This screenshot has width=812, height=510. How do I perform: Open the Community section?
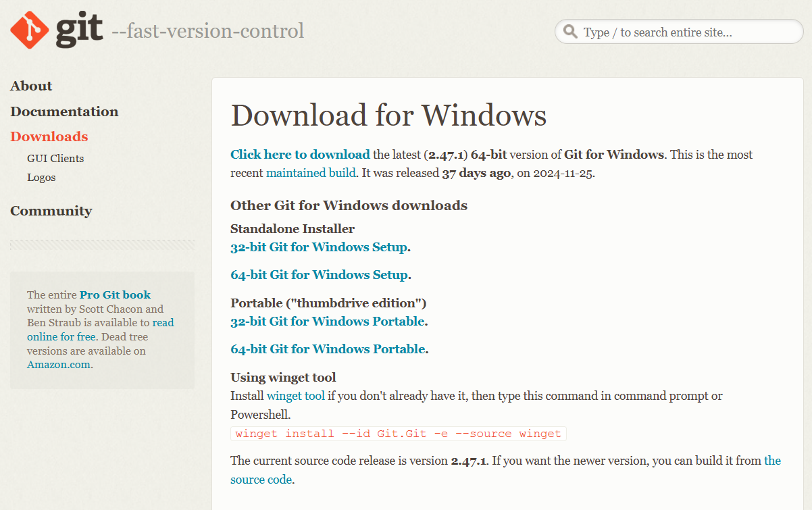click(51, 211)
